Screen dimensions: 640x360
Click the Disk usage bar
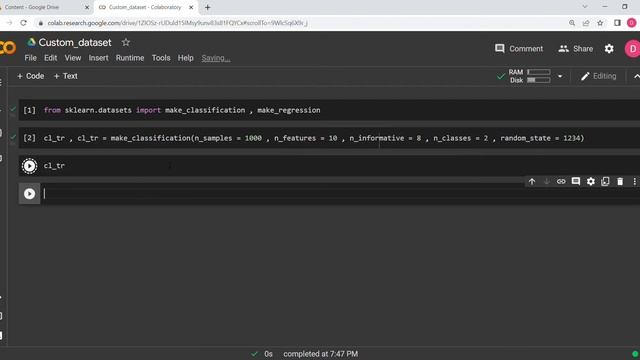[539, 80]
